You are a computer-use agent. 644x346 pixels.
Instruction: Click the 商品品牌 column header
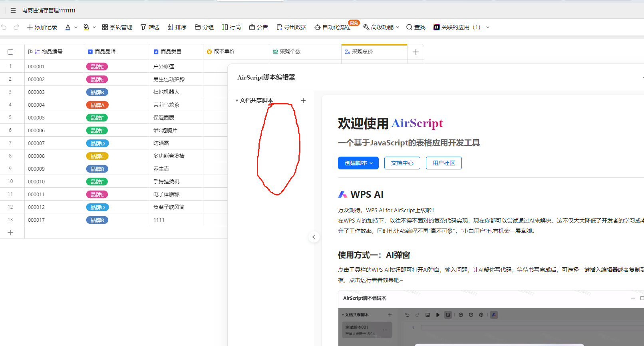pyautogui.click(x=117, y=52)
